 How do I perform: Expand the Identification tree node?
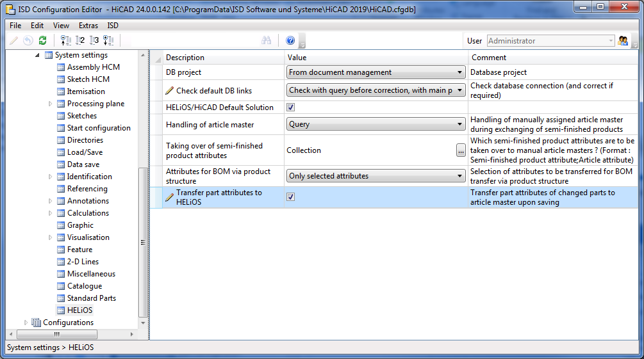(x=50, y=177)
